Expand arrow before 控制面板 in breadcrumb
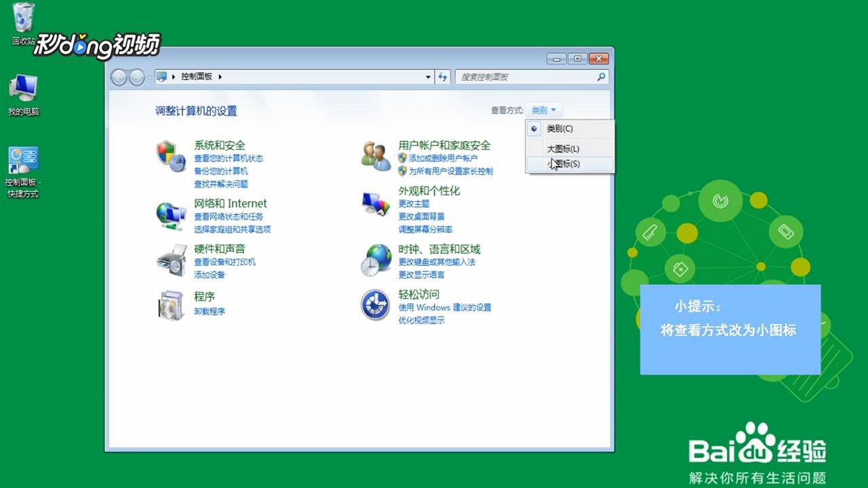 tap(174, 77)
